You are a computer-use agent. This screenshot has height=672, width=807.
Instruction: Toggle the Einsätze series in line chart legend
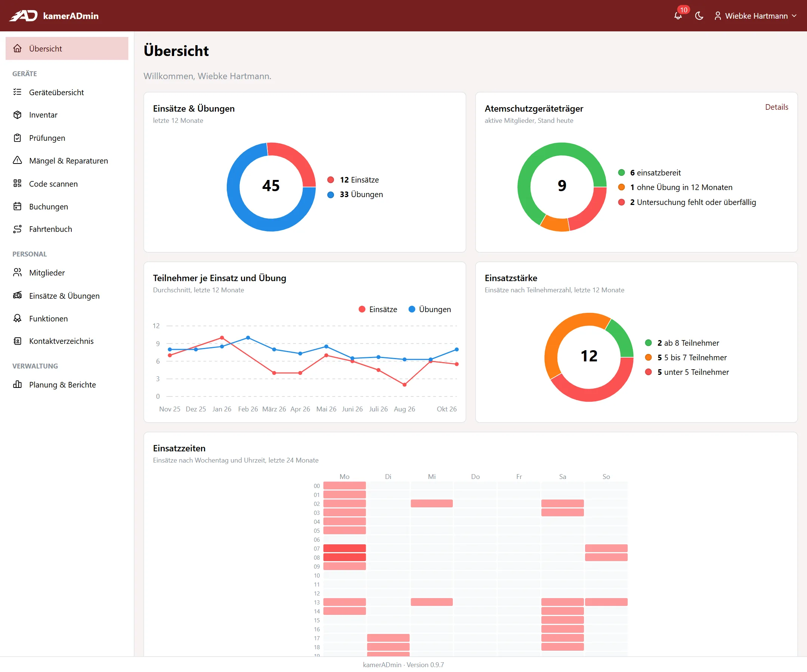coord(378,309)
